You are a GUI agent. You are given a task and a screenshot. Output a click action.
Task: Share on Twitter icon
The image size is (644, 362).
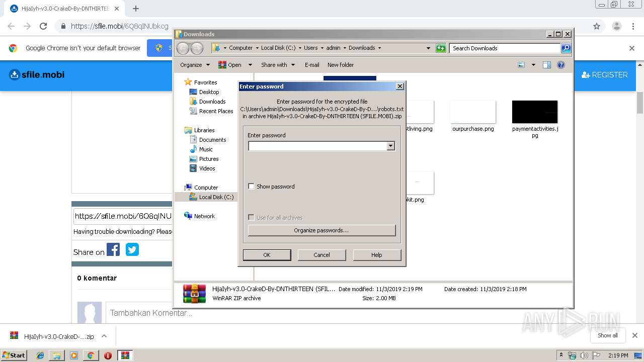pos(132,249)
